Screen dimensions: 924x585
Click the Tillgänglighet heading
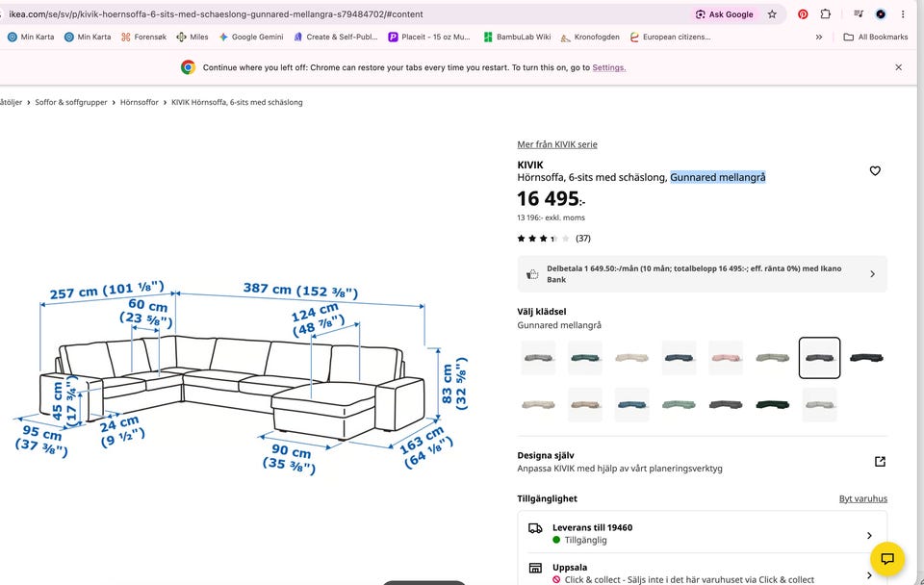pyautogui.click(x=547, y=499)
